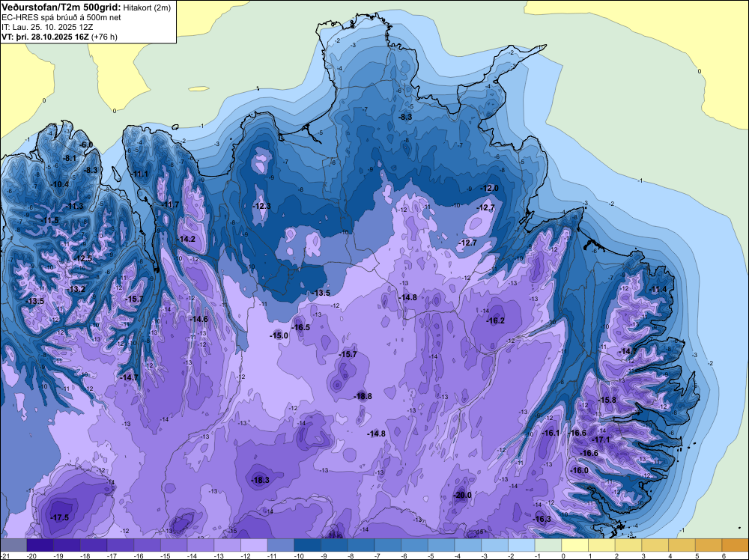
Task: Click the -18.3 temperature label
Action: 261,481
